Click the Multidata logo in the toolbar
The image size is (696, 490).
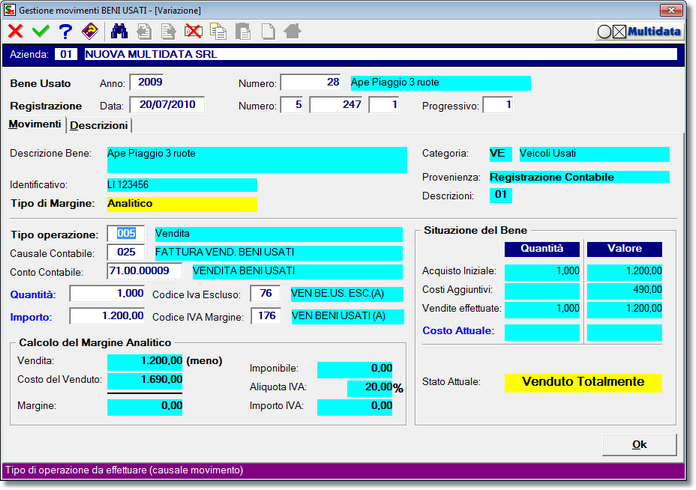(638, 31)
